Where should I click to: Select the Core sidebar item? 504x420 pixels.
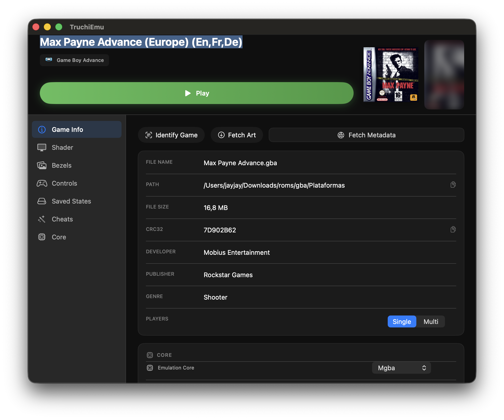coord(77,237)
